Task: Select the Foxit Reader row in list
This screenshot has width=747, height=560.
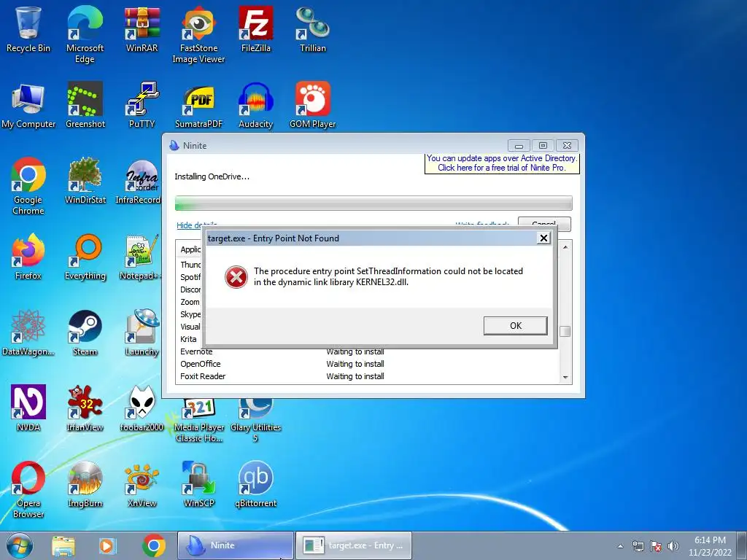Action: point(367,376)
